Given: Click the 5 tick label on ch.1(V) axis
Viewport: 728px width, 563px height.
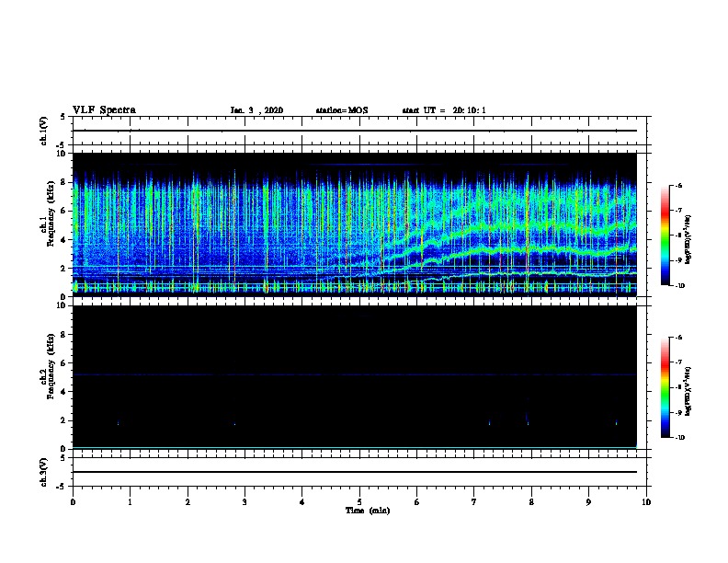Looking at the screenshot, I should pyautogui.click(x=63, y=117).
